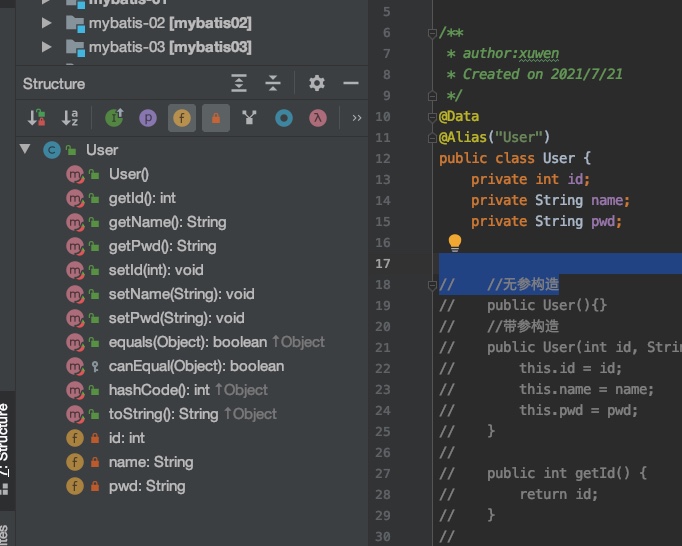The height and width of the screenshot is (546, 682).
Task: Click the Show Inherited icon
Action: click(114, 118)
